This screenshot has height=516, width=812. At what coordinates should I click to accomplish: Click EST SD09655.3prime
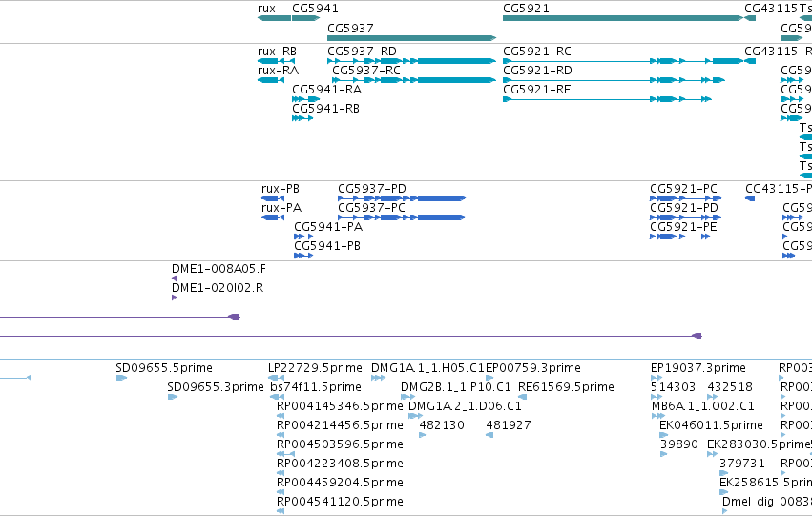pyautogui.click(x=173, y=397)
